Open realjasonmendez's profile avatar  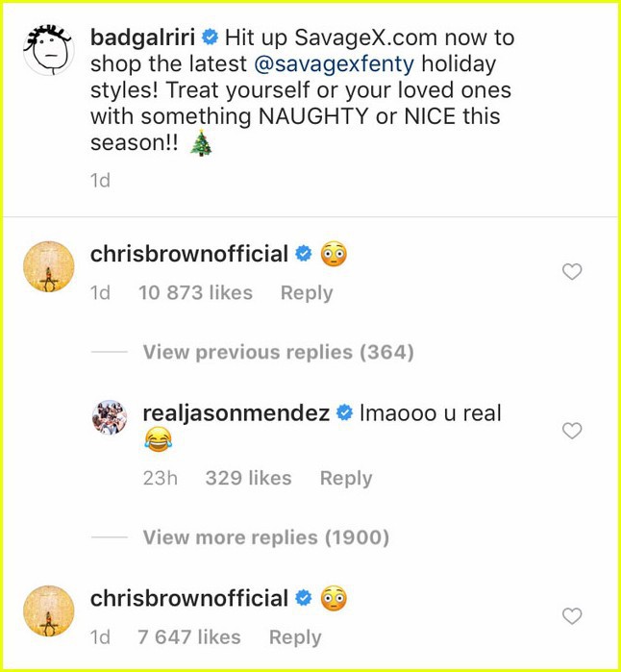[x=110, y=417]
